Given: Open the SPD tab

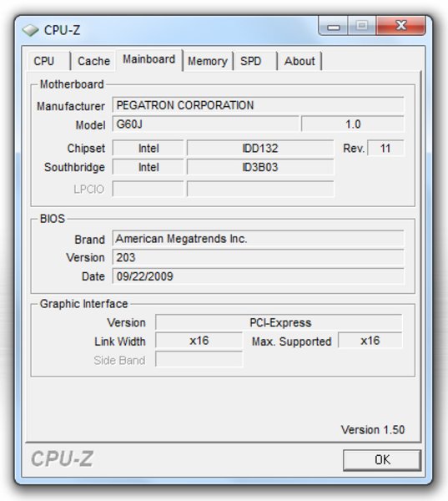Looking at the screenshot, I should (x=254, y=61).
